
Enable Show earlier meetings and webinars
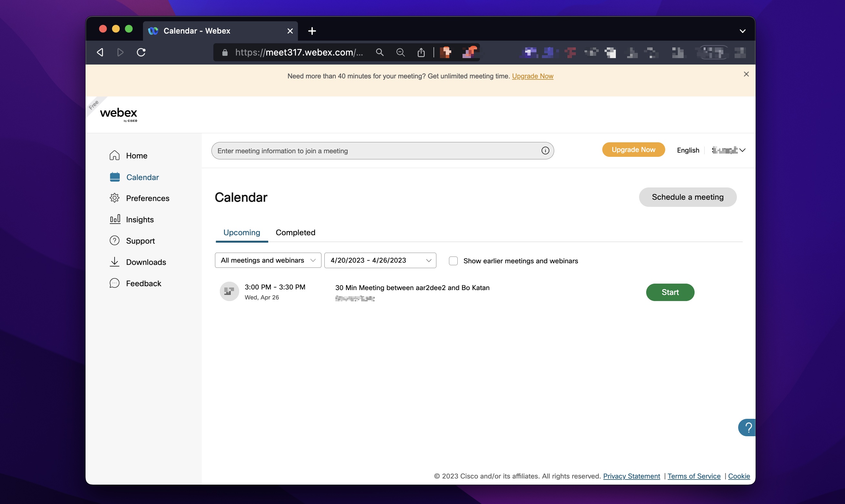pos(453,261)
